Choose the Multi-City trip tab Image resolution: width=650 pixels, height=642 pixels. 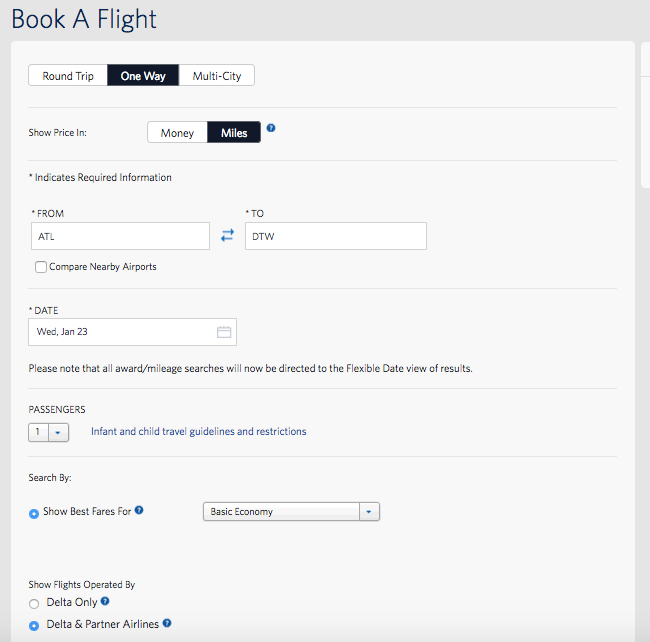tap(217, 76)
